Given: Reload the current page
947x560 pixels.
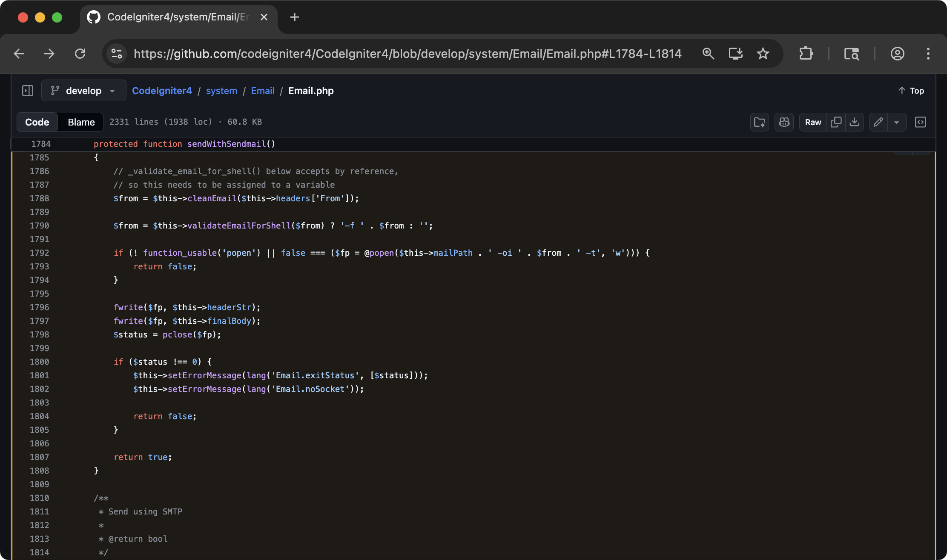Looking at the screenshot, I should click(x=80, y=54).
